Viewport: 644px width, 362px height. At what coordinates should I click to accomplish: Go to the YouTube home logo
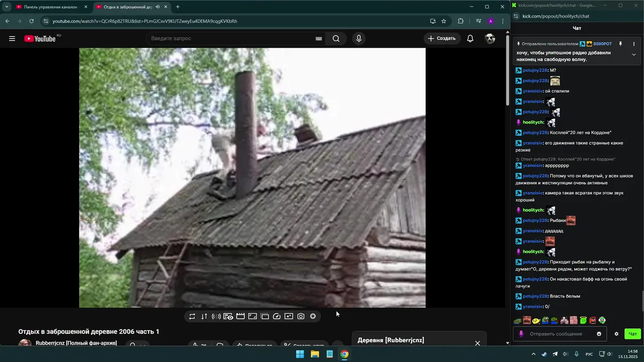[40, 39]
